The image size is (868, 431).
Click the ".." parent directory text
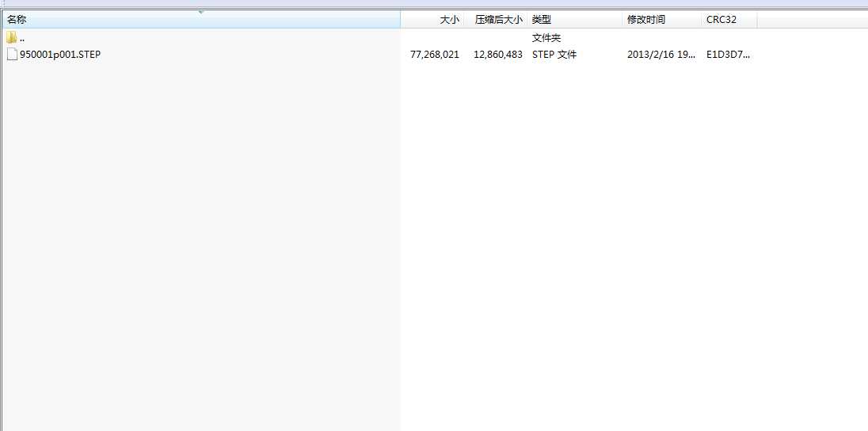point(21,39)
